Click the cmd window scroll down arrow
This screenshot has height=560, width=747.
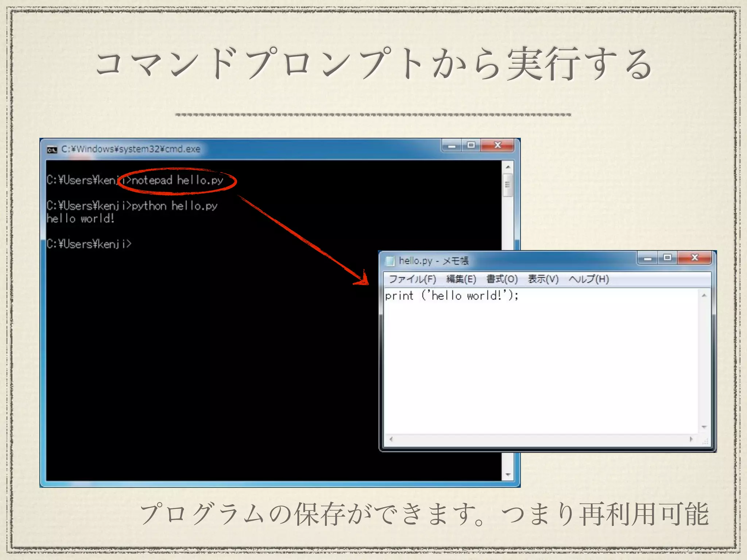pos(508,475)
